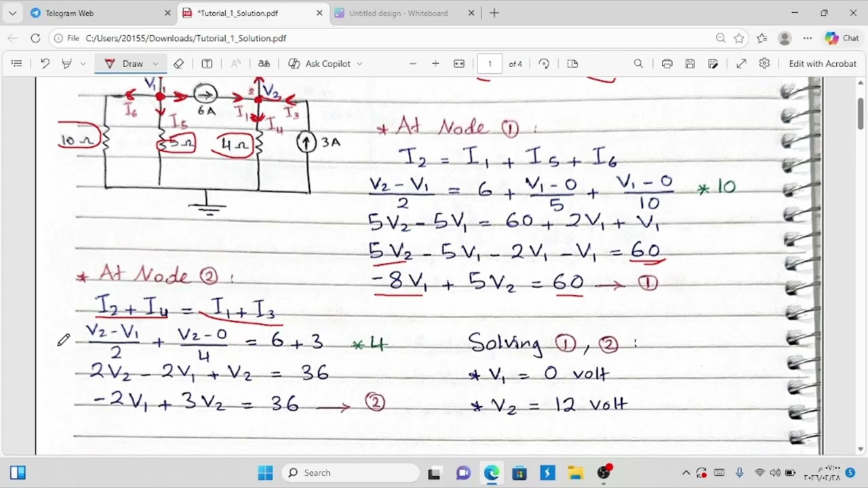This screenshot has height=488, width=868.
Task: Open File Explorer from taskbar
Action: click(575, 472)
